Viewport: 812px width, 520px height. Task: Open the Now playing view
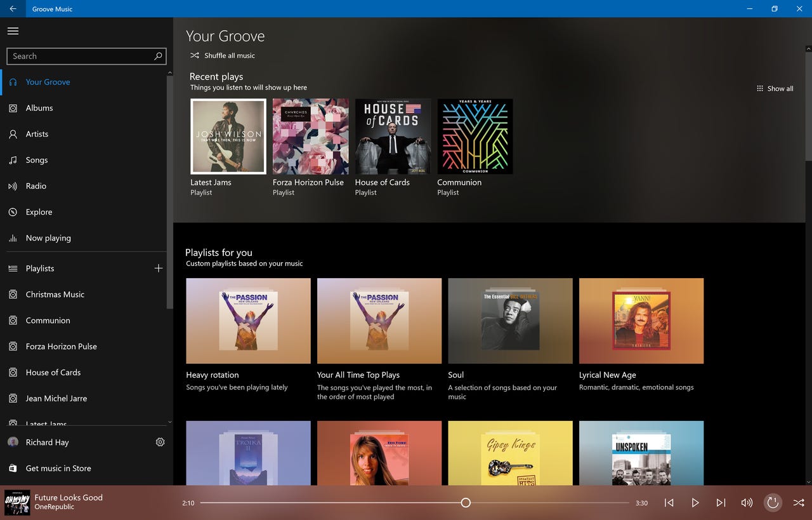click(48, 237)
